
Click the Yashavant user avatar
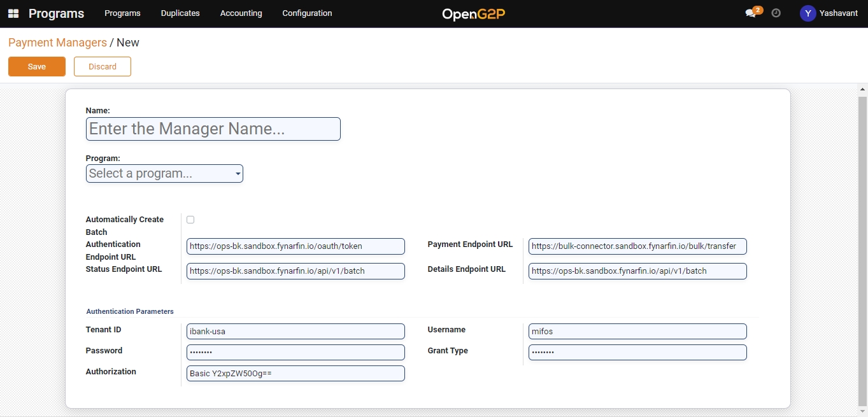pos(808,13)
